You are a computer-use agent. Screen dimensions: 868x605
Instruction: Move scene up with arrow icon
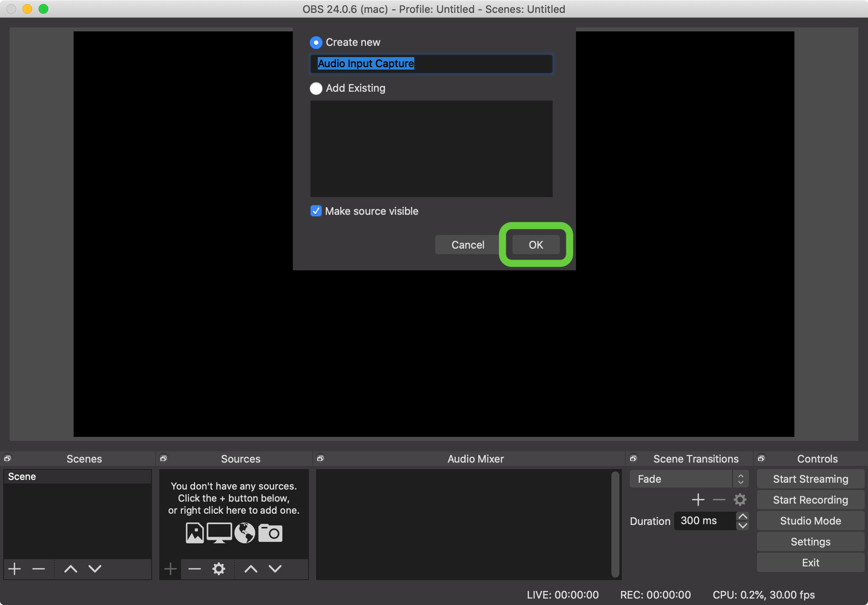(x=71, y=569)
